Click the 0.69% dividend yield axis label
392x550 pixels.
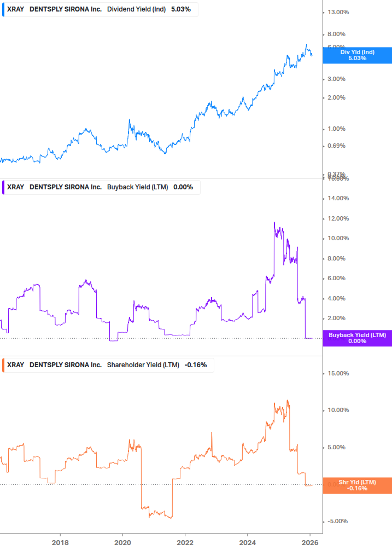pyautogui.click(x=336, y=146)
